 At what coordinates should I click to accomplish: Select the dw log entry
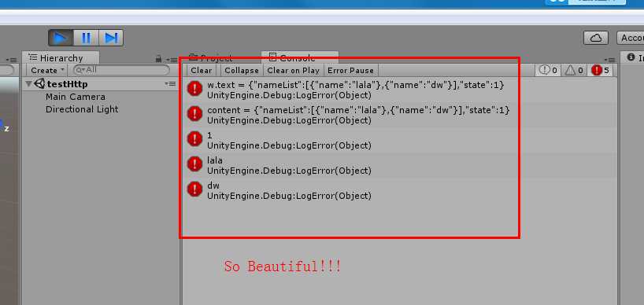[400, 190]
